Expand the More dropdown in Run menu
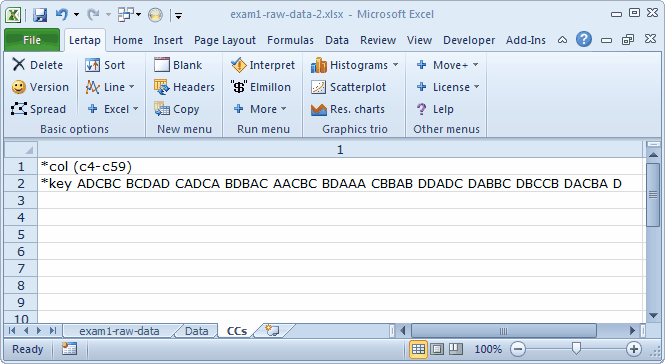The image size is (665, 364). pos(284,109)
